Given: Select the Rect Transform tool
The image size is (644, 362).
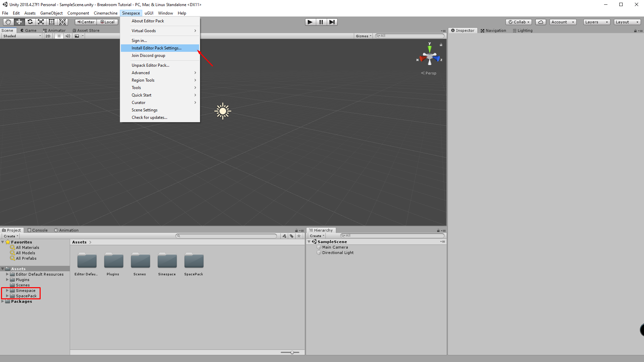Looking at the screenshot, I should (51, 22).
